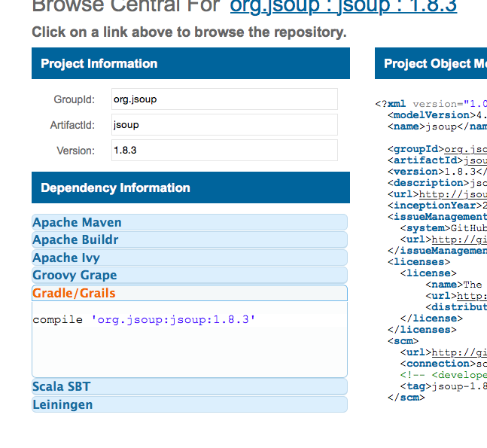Click the Dependency Information header
The width and height of the screenshot is (487, 448).
(x=190, y=187)
